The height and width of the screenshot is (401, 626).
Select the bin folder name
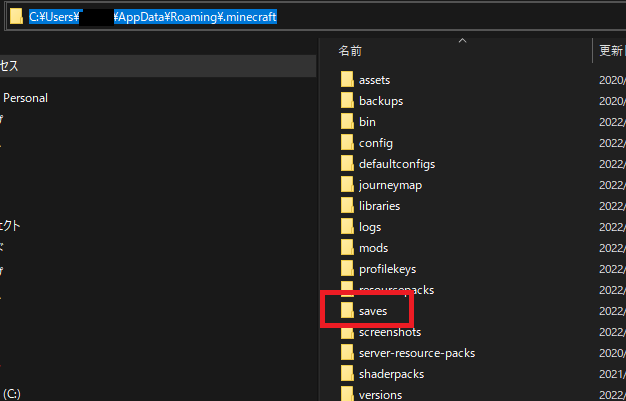tap(367, 122)
